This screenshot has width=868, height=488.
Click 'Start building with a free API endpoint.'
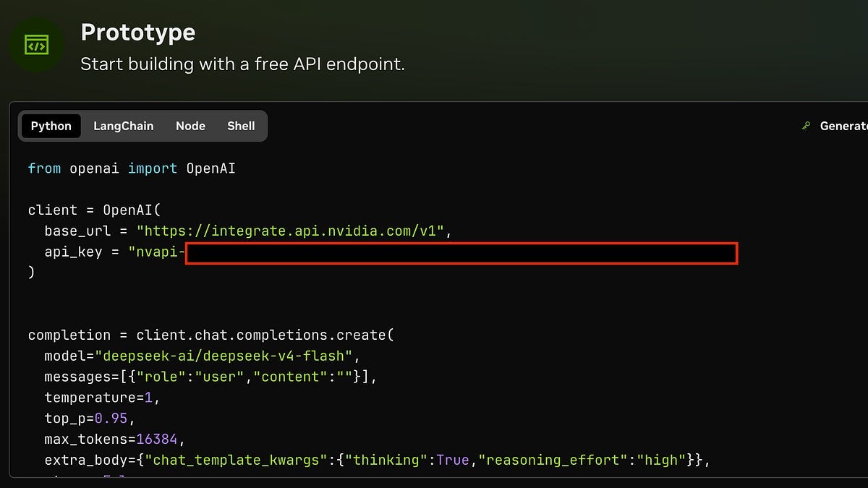coord(242,64)
